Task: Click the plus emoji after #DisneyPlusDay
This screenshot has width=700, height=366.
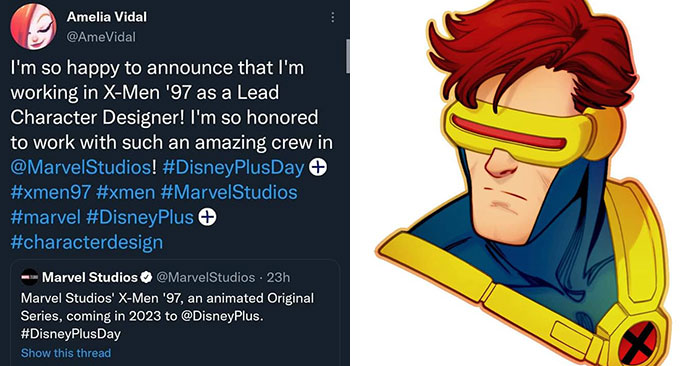Action: (318, 167)
